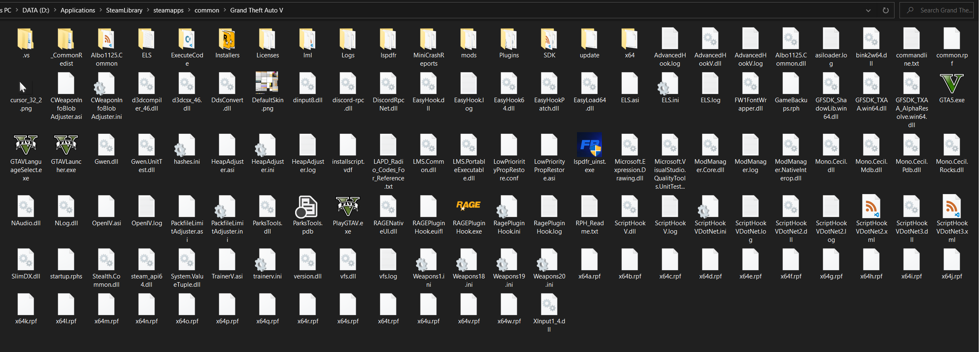This screenshot has height=352, width=980.
Task: Select the ScriptHookVDotNet2.xml file icon
Action: coord(871,207)
